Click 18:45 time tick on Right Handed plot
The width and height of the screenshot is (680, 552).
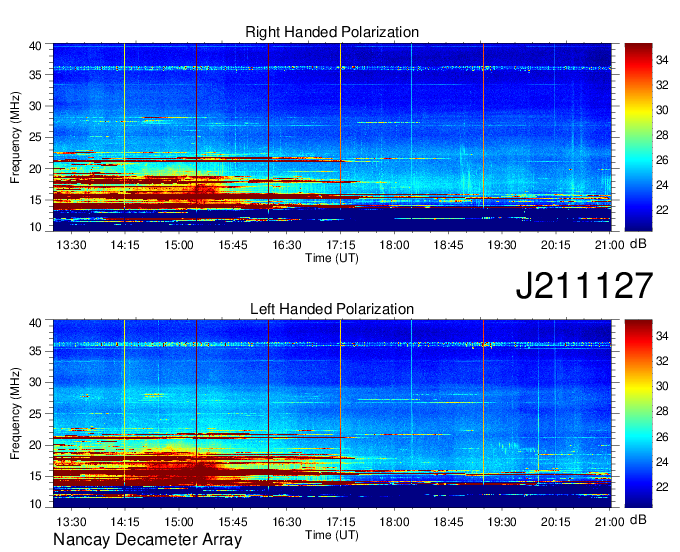(448, 245)
